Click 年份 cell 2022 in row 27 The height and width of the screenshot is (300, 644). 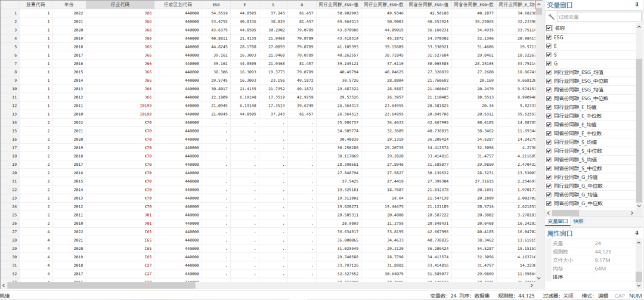point(69,231)
